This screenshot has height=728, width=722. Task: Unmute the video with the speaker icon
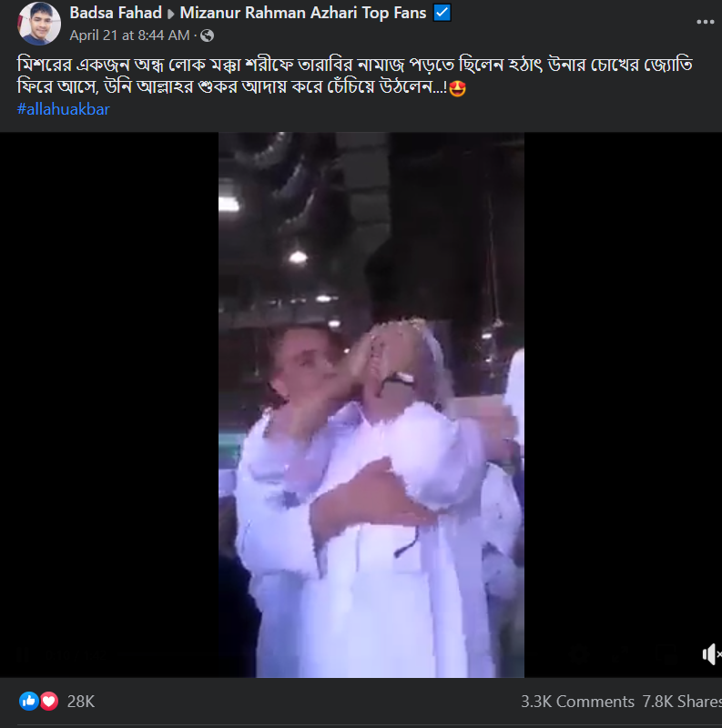pos(712,654)
